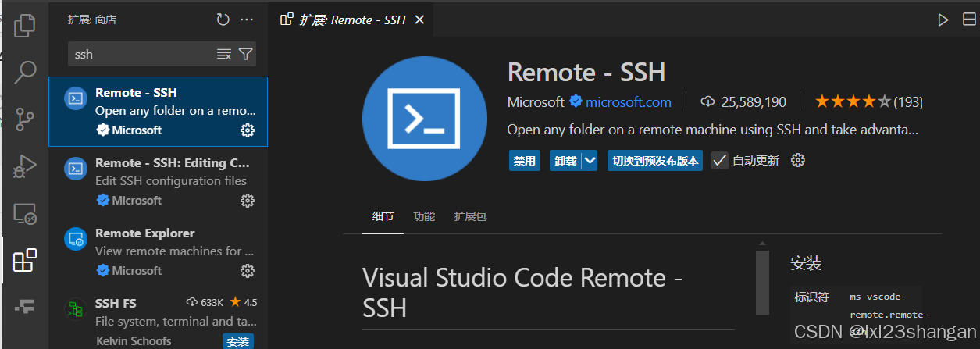Open gear menu for Remote - SSH
This screenshot has width=980, height=349.
click(x=248, y=130)
